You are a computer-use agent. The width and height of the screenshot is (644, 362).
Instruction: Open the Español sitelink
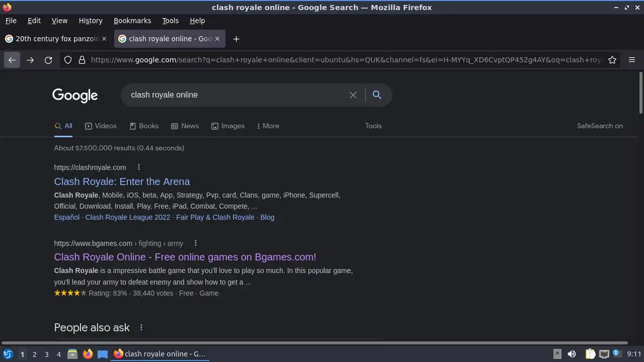click(67, 217)
